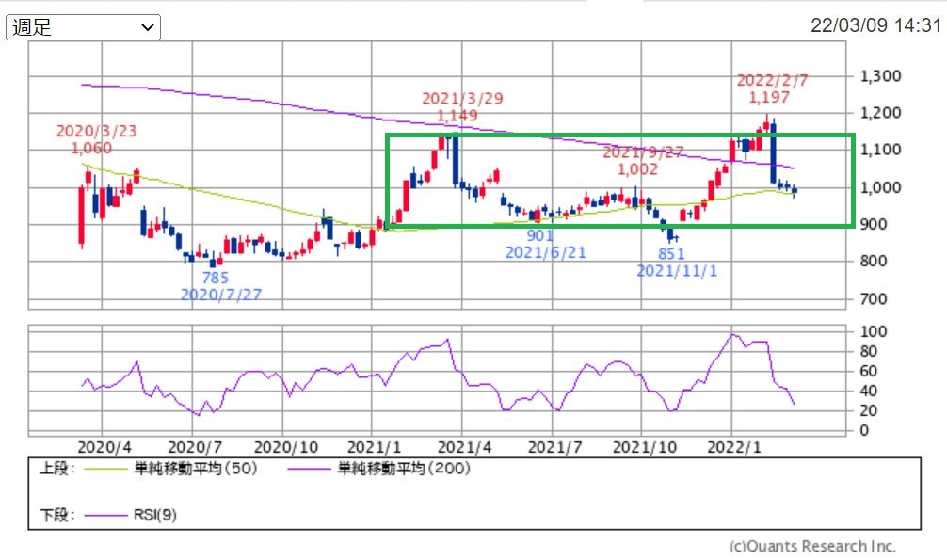Image resolution: width=947 pixels, height=560 pixels.
Task: Select the 単純移動平均(200) legend label
Action: [404, 468]
